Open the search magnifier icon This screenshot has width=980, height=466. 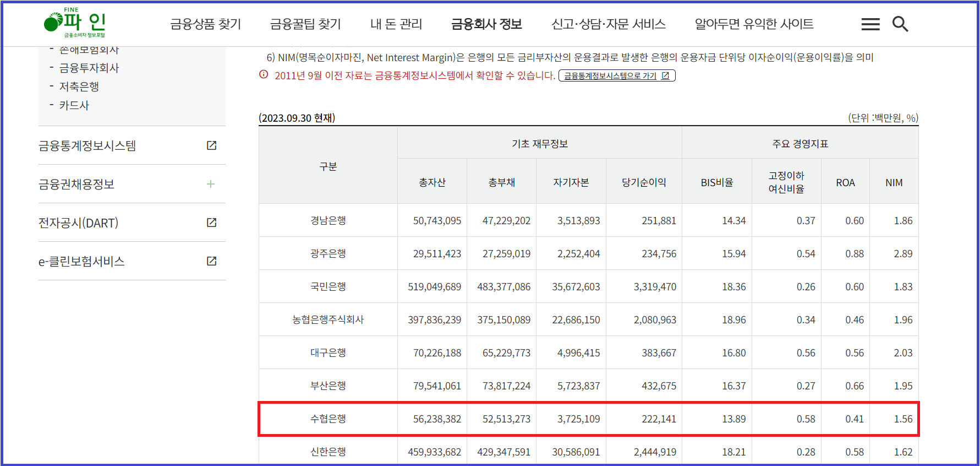tap(900, 24)
